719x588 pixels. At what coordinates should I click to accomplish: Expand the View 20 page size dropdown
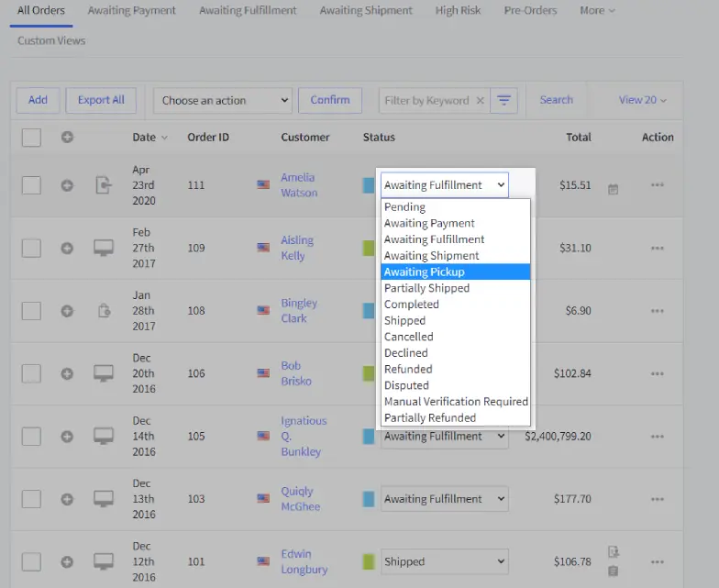pos(642,100)
